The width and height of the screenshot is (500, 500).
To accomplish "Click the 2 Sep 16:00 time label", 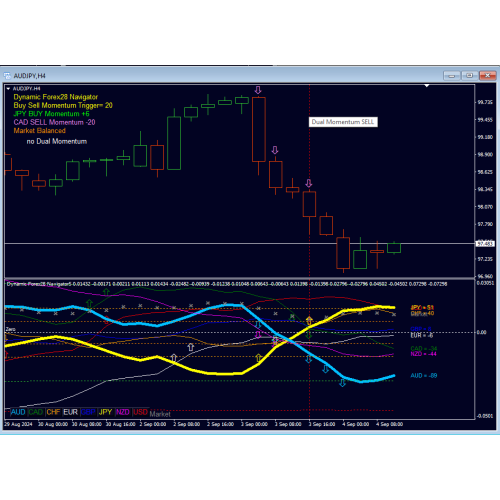I will pos(220,424).
